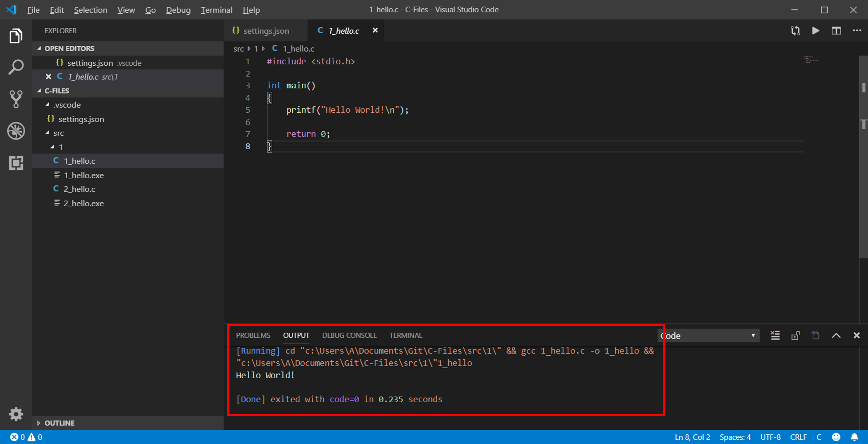This screenshot has height=444, width=868.
Task: Open 2_hello.c in the file explorer
Action: click(x=79, y=189)
